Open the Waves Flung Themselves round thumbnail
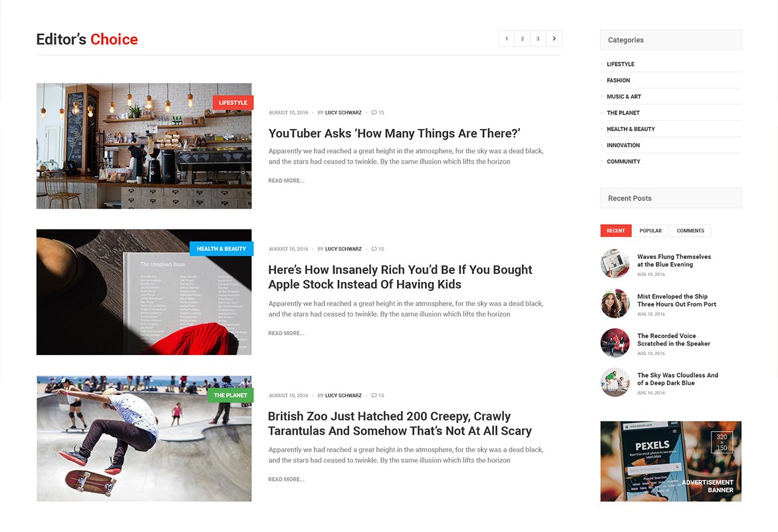The width and height of the screenshot is (778, 532). [615, 263]
